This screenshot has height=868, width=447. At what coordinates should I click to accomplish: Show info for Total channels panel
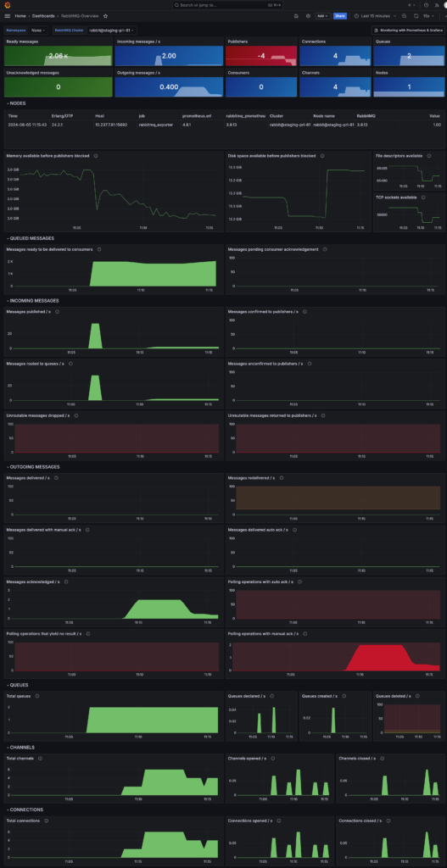click(x=40, y=759)
